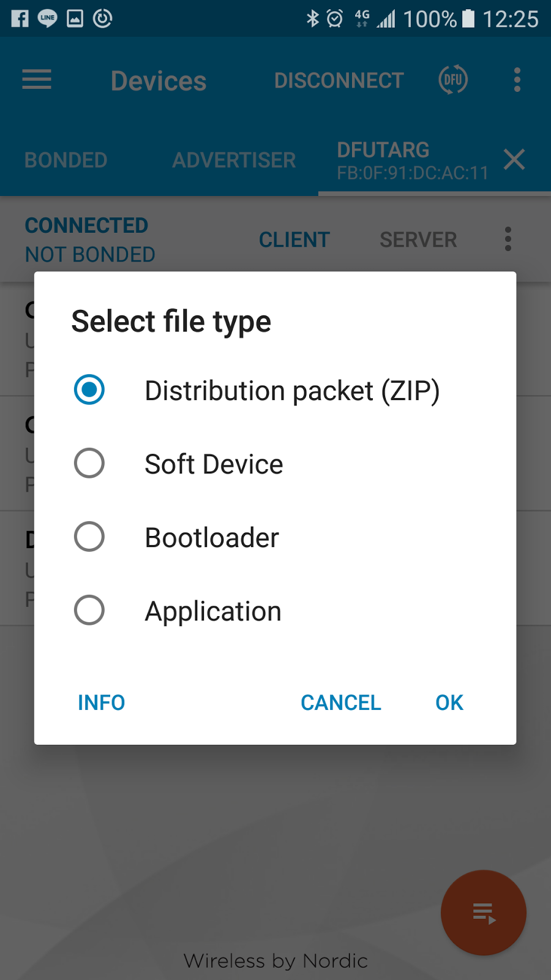The height and width of the screenshot is (980, 551).
Task: Confirm file type with OK
Action: (x=449, y=703)
